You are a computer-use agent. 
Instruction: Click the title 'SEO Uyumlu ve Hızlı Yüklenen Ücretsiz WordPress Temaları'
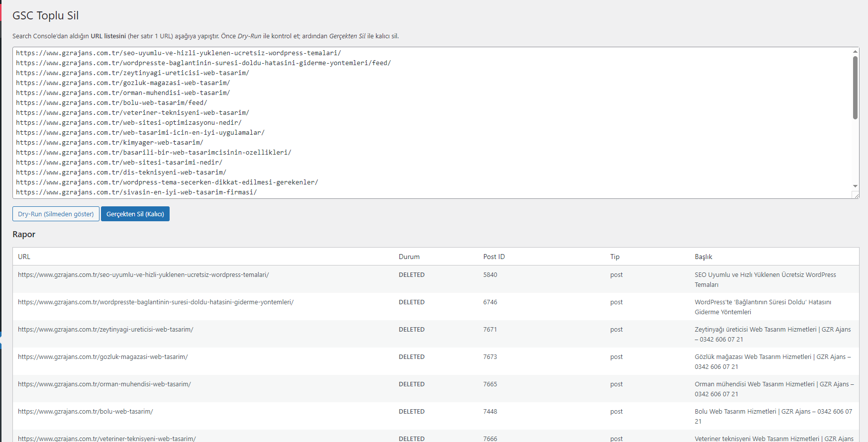766,279
